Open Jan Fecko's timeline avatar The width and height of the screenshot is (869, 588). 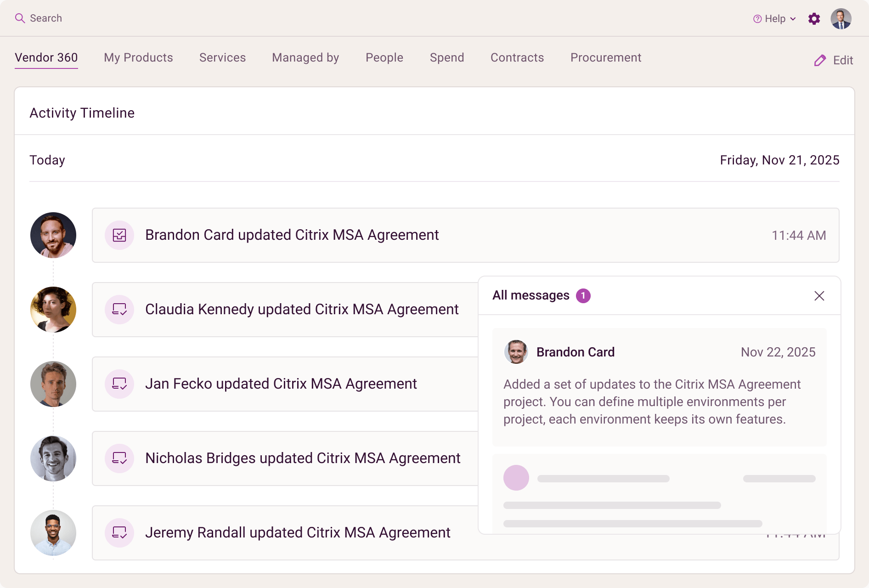pyautogui.click(x=53, y=384)
